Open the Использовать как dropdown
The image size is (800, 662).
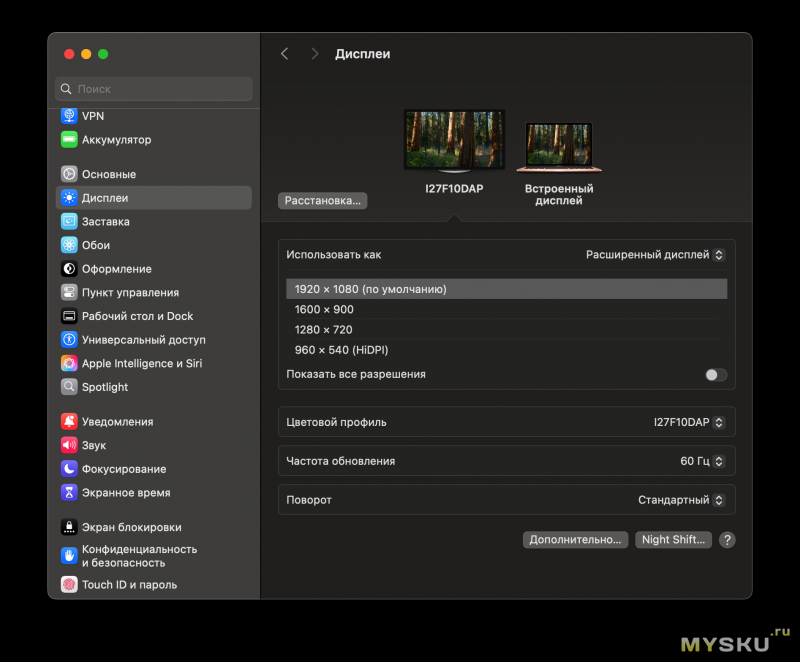pyautogui.click(x=655, y=255)
